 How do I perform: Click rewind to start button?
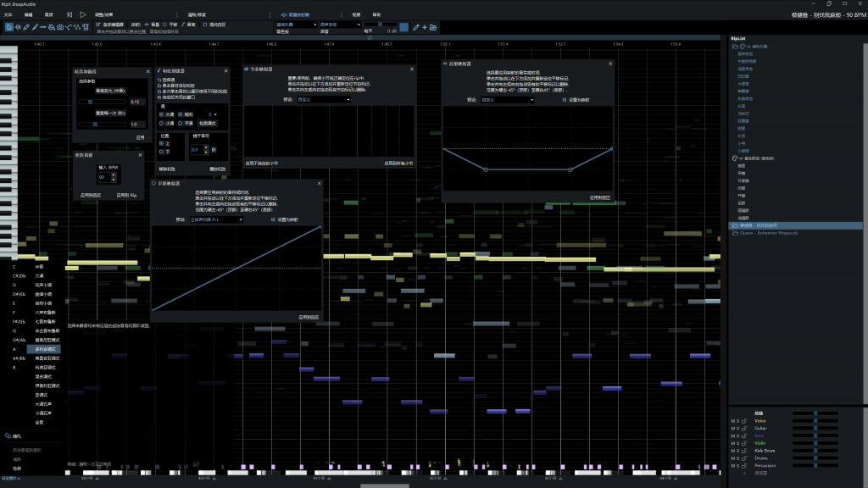70,15
